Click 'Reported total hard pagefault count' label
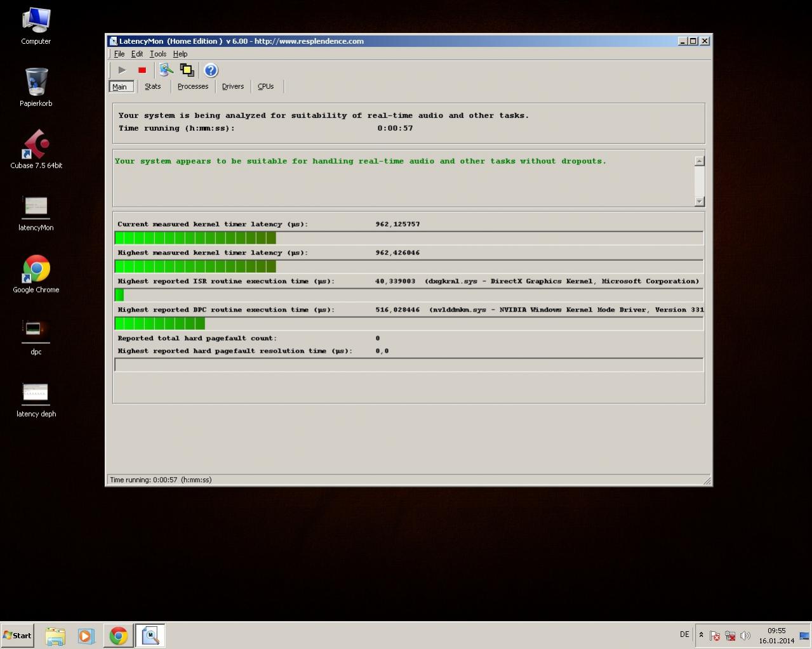 (x=197, y=338)
